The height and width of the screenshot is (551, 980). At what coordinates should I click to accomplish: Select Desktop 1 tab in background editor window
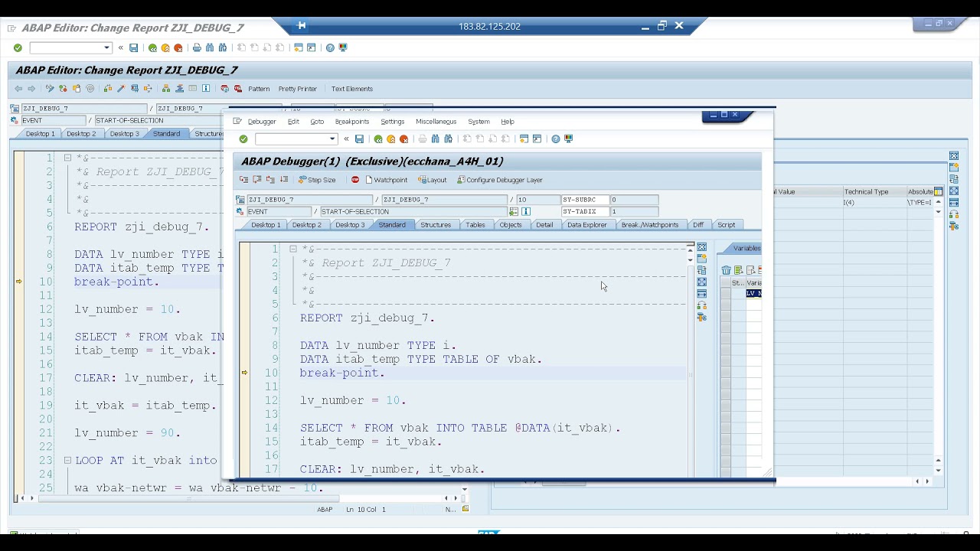40,134
